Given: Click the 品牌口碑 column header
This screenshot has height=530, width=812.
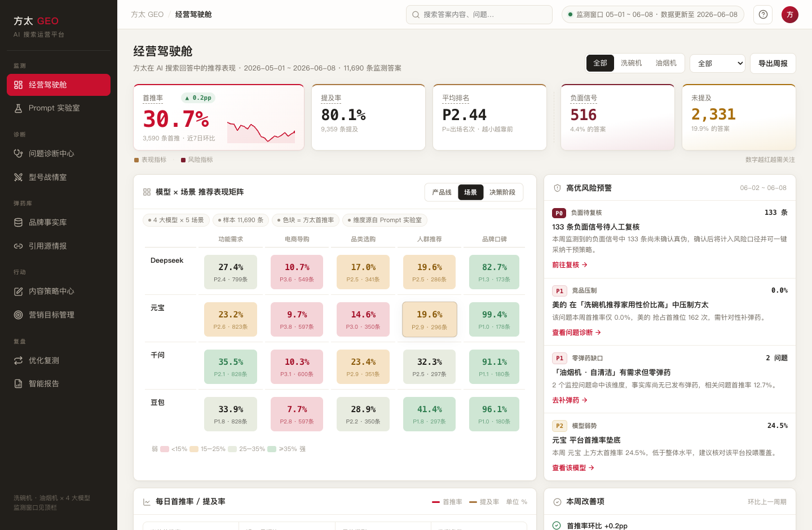Looking at the screenshot, I should click(495, 239).
